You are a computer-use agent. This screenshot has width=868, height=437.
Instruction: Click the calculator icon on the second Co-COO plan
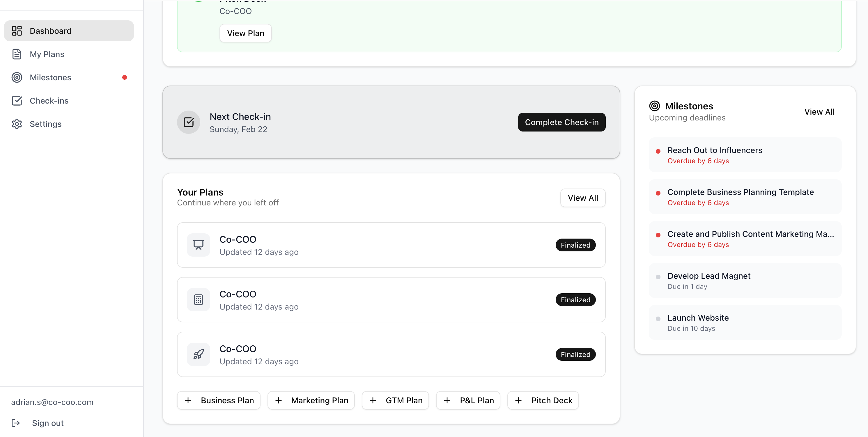[x=199, y=299]
